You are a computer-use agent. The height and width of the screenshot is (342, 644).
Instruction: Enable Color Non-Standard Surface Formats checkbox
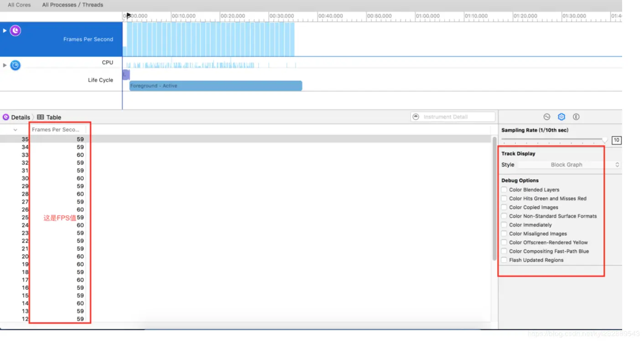(504, 216)
